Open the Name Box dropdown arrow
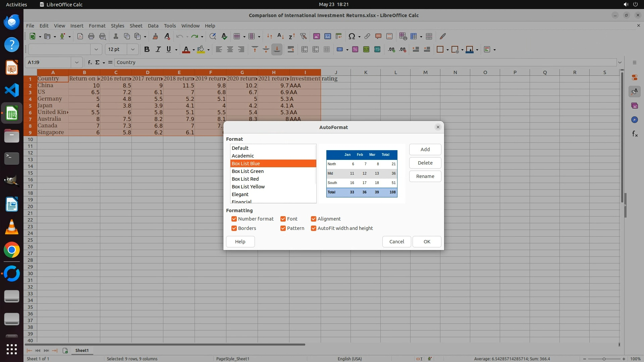Viewport: 644px width, 362px height. [x=77, y=62]
